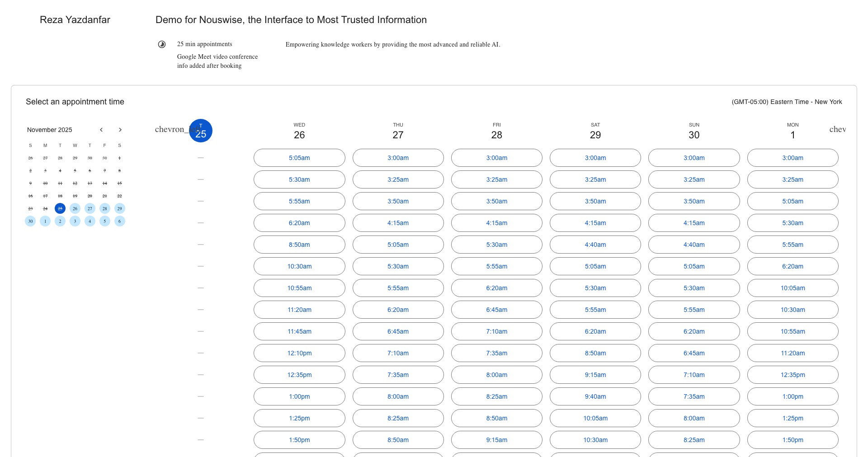Pick December 3 in the mini calendar
The height and width of the screenshot is (457, 868).
coord(75,221)
